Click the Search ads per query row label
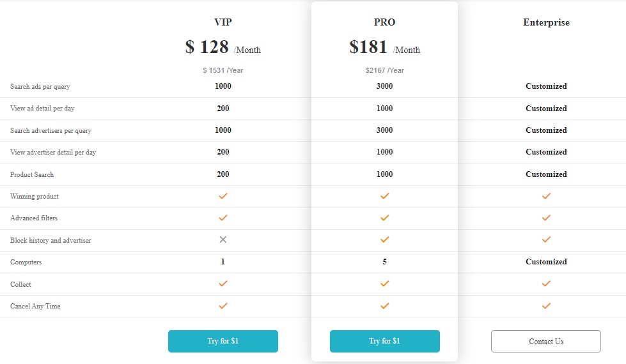The width and height of the screenshot is (626, 364). [x=40, y=86]
